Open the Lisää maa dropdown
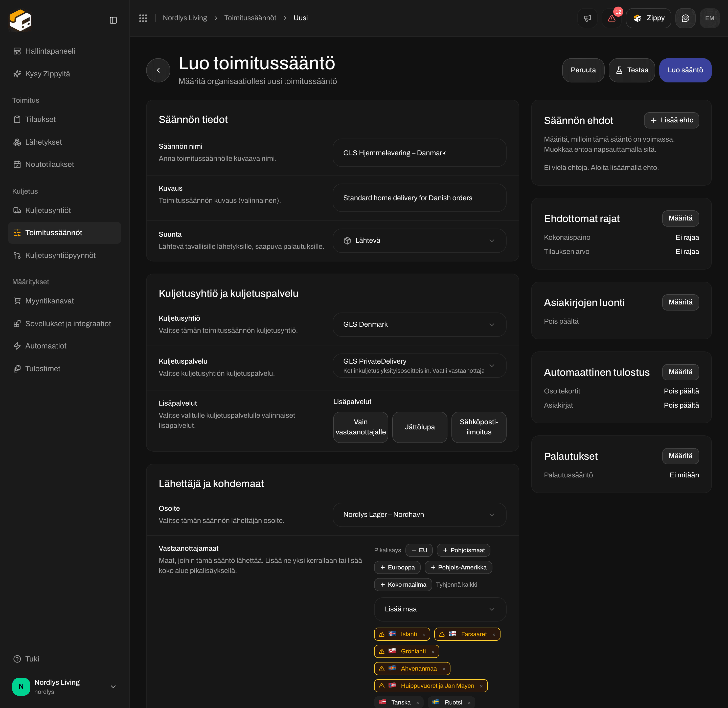 440,609
